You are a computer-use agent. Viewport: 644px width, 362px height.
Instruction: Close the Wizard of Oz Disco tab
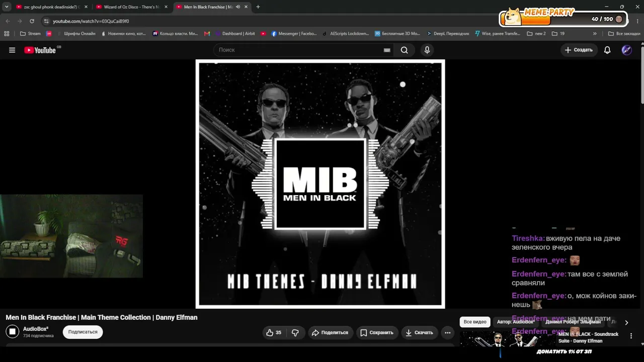[x=166, y=7]
